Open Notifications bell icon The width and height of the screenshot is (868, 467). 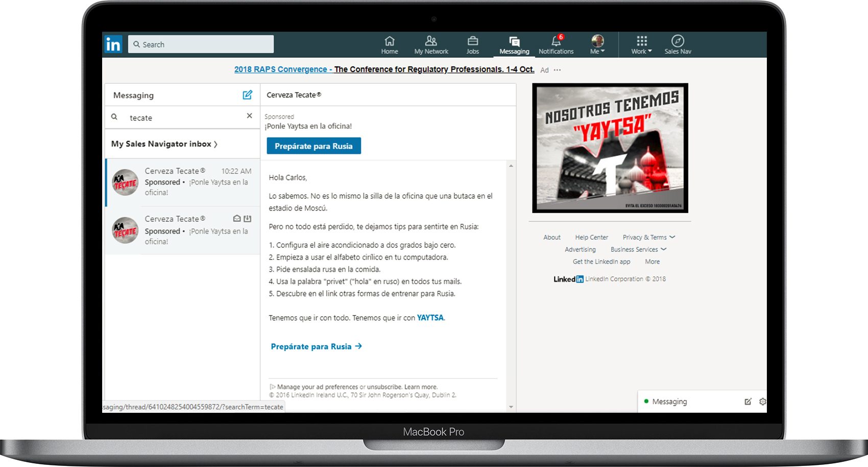pos(556,44)
